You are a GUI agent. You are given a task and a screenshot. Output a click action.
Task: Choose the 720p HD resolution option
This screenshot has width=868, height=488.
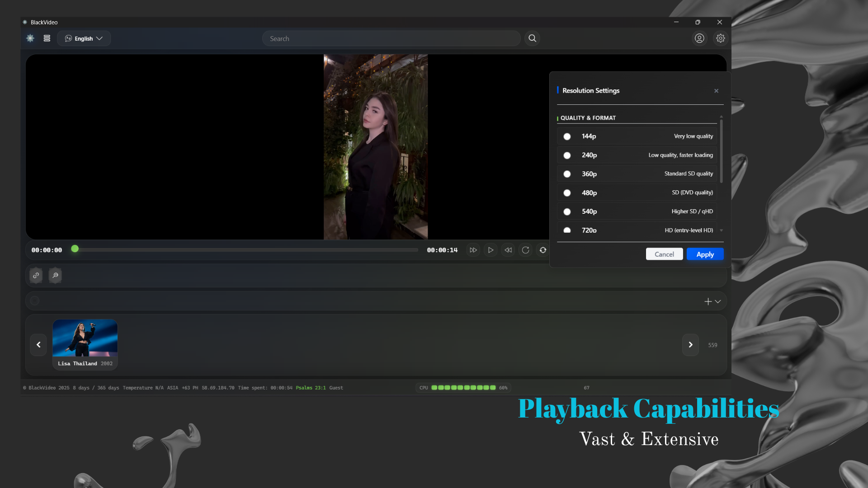click(x=566, y=230)
